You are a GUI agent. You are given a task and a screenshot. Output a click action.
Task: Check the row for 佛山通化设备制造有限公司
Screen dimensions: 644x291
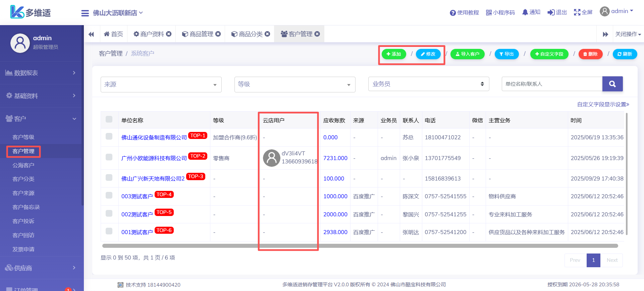tap(109, 136)
